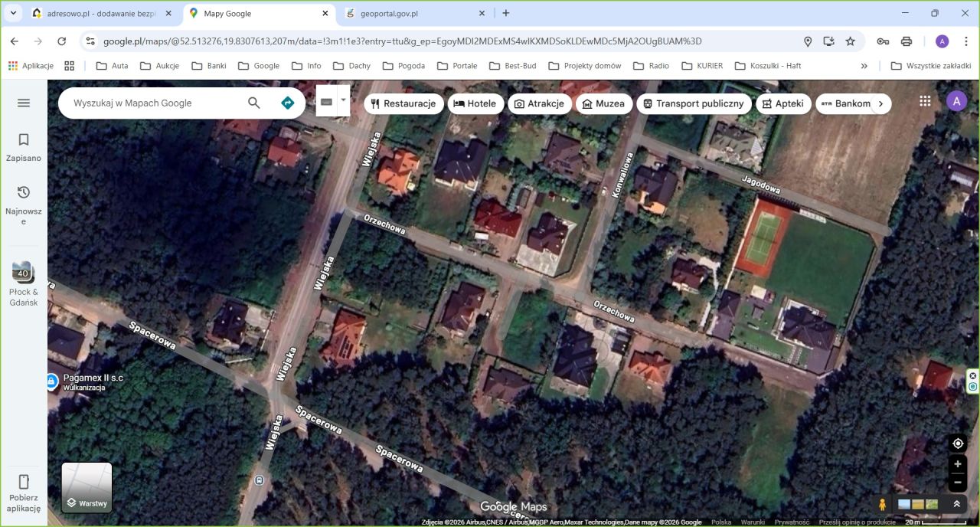
Task: Click the search magnifier icon
Action: tap(253, 102)
